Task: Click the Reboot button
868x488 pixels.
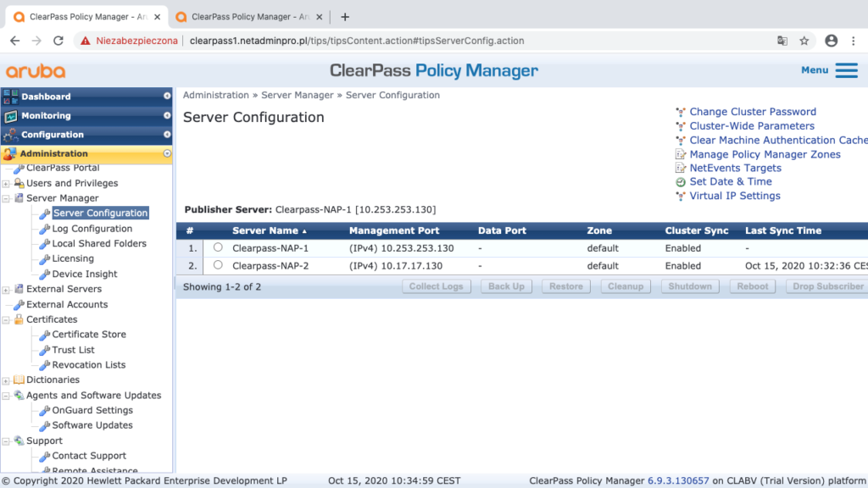Action: (x=753, y=286)
